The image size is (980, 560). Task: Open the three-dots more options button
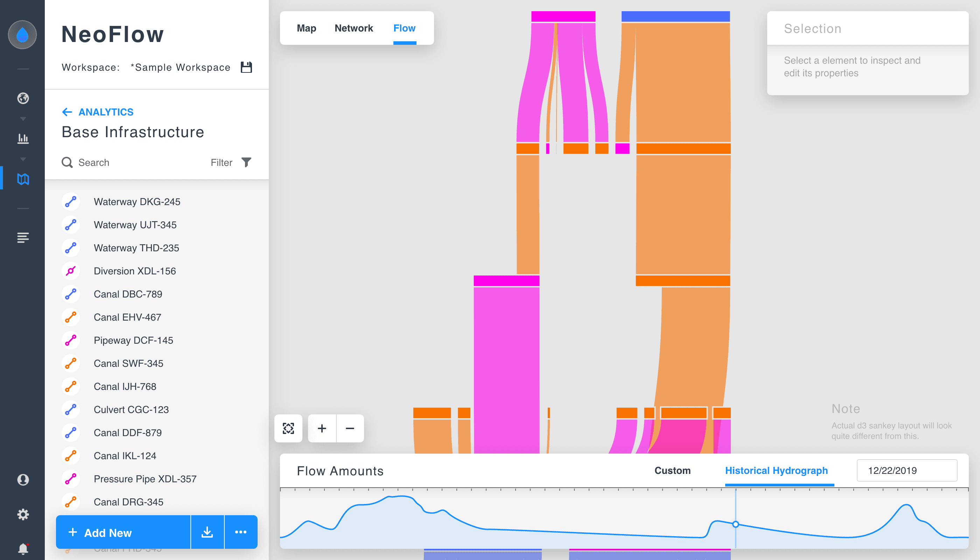click(x=241, y=532)
